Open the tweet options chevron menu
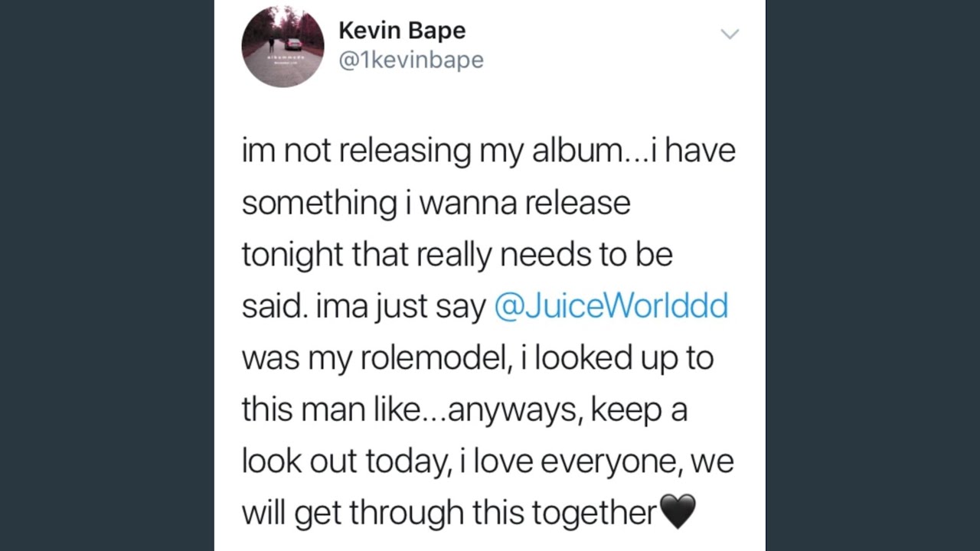The width and height of the screenshot is (980, 551). click(730, 34)
